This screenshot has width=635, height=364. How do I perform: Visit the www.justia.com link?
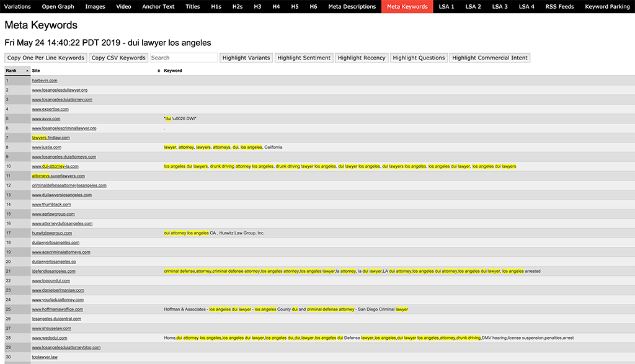click(47, 147)
